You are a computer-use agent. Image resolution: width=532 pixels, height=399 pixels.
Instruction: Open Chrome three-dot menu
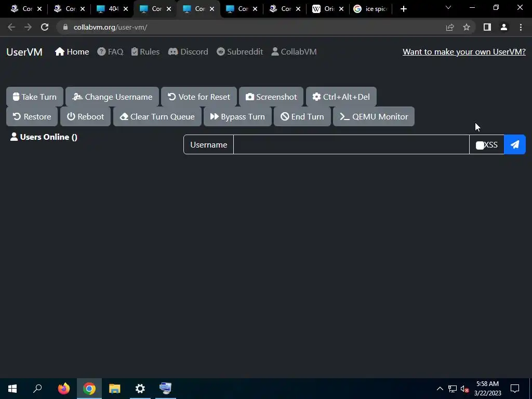point(521,27)
